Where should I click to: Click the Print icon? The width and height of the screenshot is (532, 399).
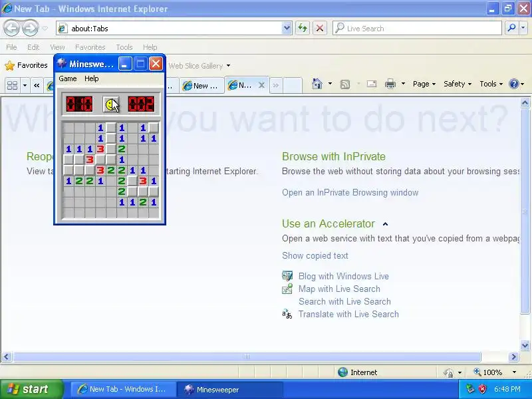[x=390, y=84]
